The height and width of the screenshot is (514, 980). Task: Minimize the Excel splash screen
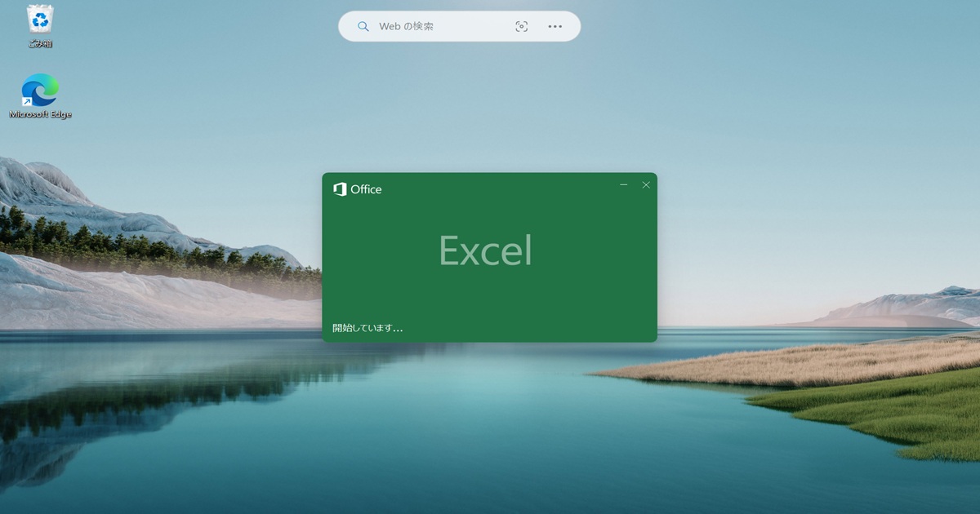624,185
